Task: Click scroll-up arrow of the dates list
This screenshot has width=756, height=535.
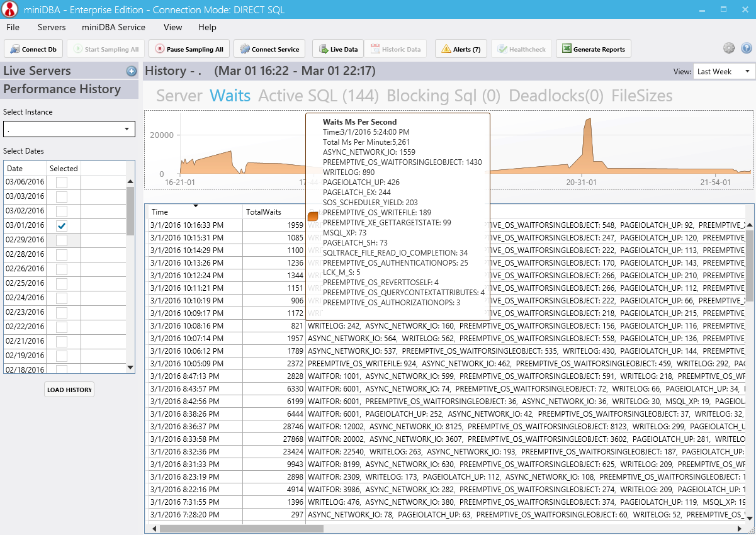Action: point(130,182)
